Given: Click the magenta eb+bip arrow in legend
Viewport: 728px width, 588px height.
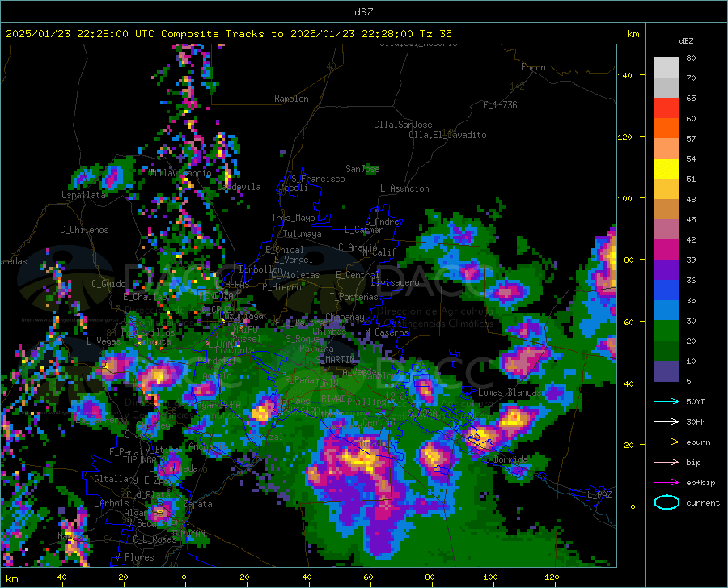Looking at the screenshot, I should 667,482.
